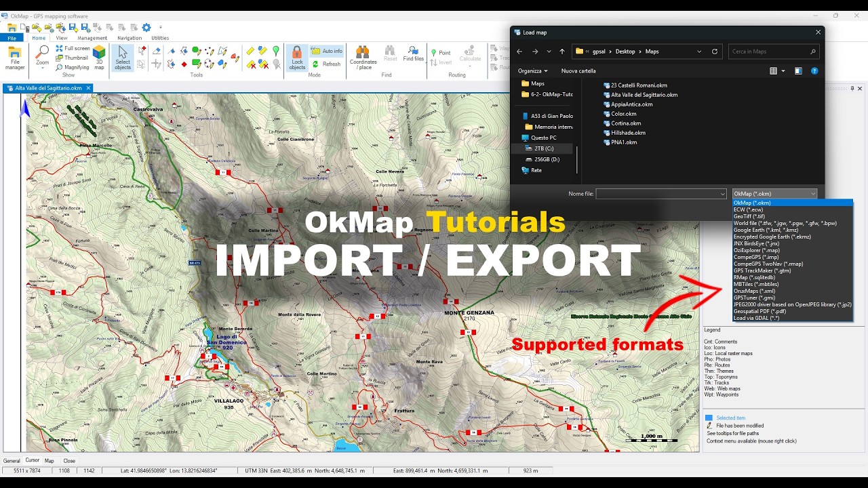The height and width of the screenshot is (488, 868).
Task: Close the Alta Valle del Sagittario.okm tab
Action: pos(89,88)
